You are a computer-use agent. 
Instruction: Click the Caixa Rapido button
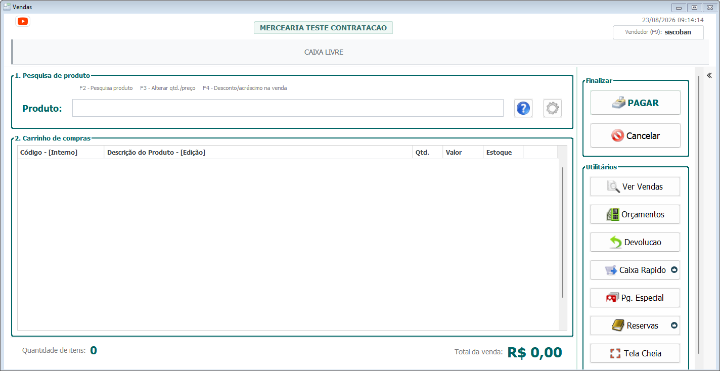(635, 270)
